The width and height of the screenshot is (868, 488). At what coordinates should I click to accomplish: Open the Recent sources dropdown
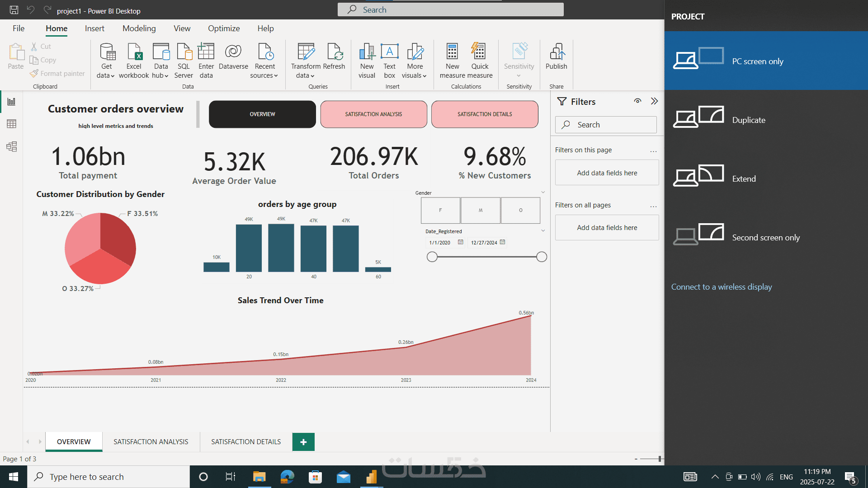(264, 71)
